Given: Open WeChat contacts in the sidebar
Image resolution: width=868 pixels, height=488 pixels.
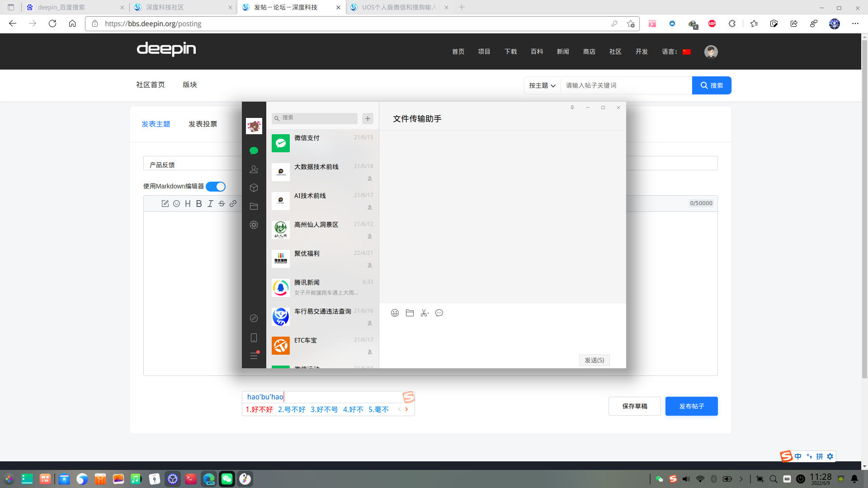Looking at the screenshot, I should click(x=254, y=169).
